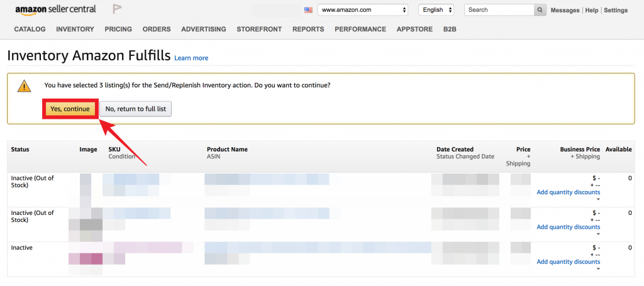The image size is (644, 286).
Task: Click the flag icon next to logo
Action: pos(117,9)
